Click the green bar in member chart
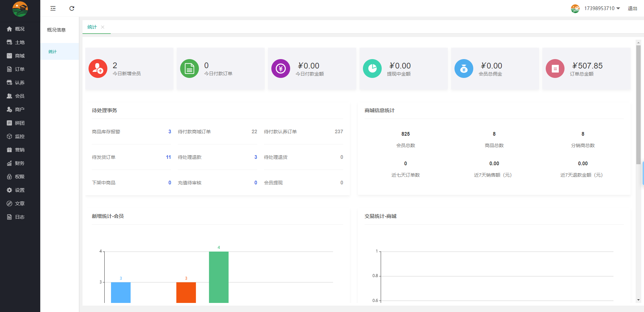This screenshot has height=312, width=644. (219, 277)
